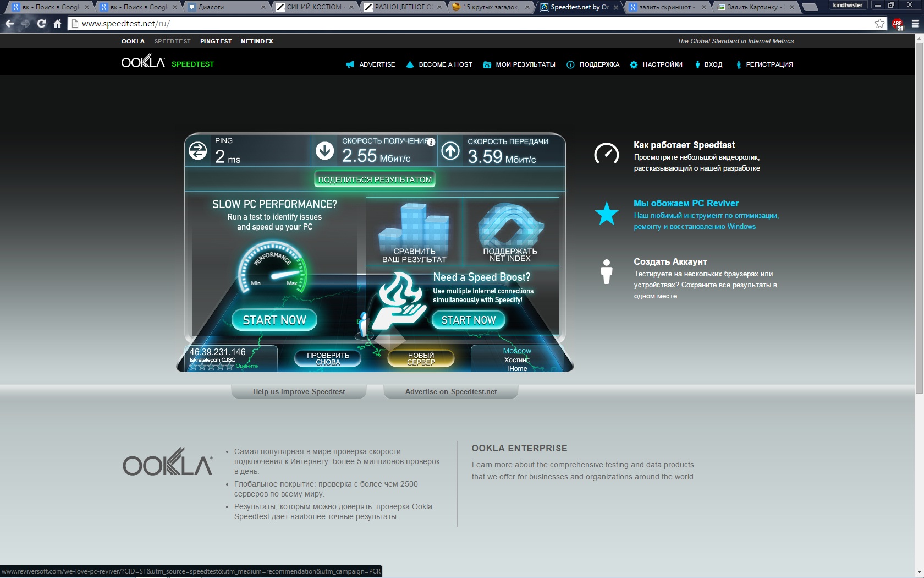Open the Как работает Speedtest heading link
The width and height of the screenshot is (924, 578).
pyautogui.click(x=684, y=145)
